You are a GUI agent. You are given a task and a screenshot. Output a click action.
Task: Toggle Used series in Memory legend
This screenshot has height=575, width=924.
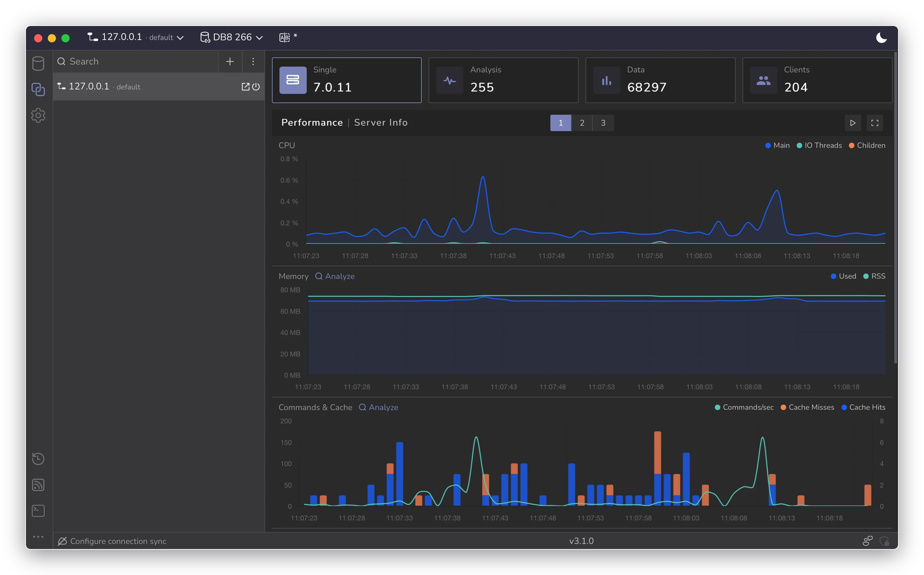point(843,276)
